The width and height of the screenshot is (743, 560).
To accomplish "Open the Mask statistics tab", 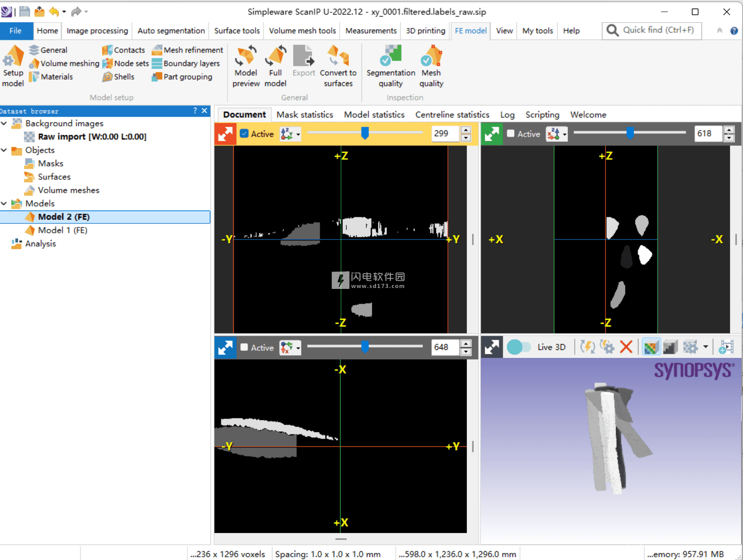I will 305,114.
